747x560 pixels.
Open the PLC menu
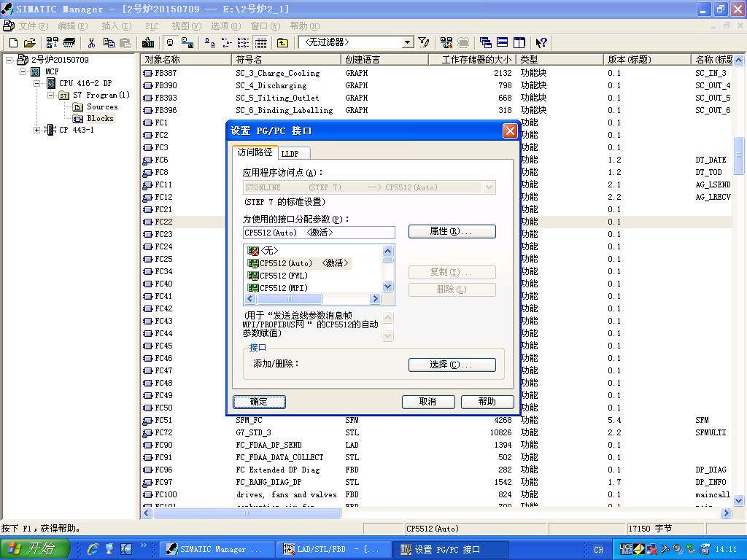[152, 26]
